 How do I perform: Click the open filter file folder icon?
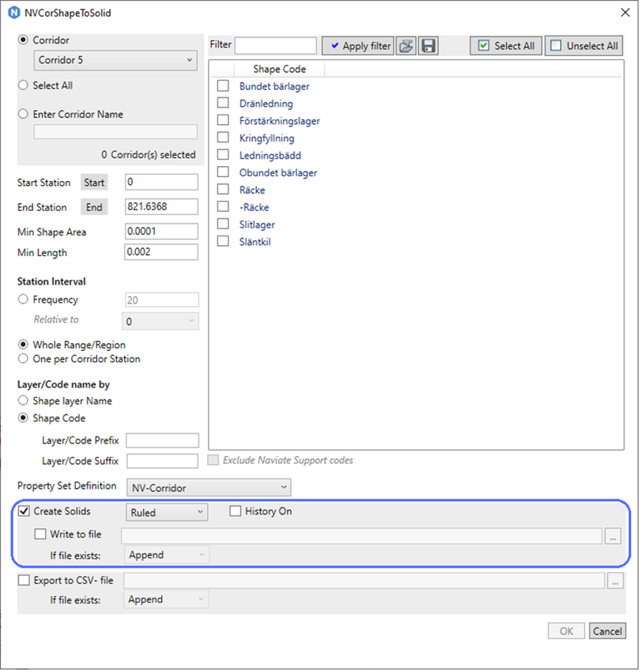coord(405,46)
